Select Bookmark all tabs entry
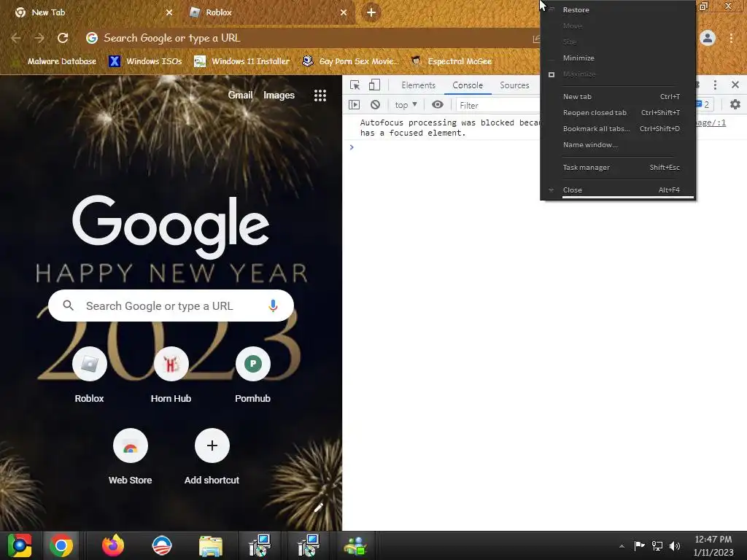Image resolution: width=747 pixels, height=560 pixels. tap(618, 129)
